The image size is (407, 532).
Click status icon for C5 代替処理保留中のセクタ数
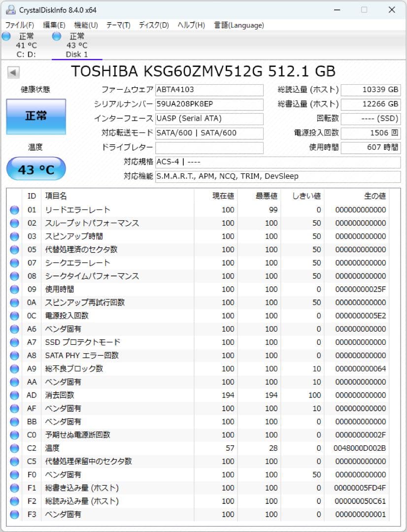tap(15, 462)
